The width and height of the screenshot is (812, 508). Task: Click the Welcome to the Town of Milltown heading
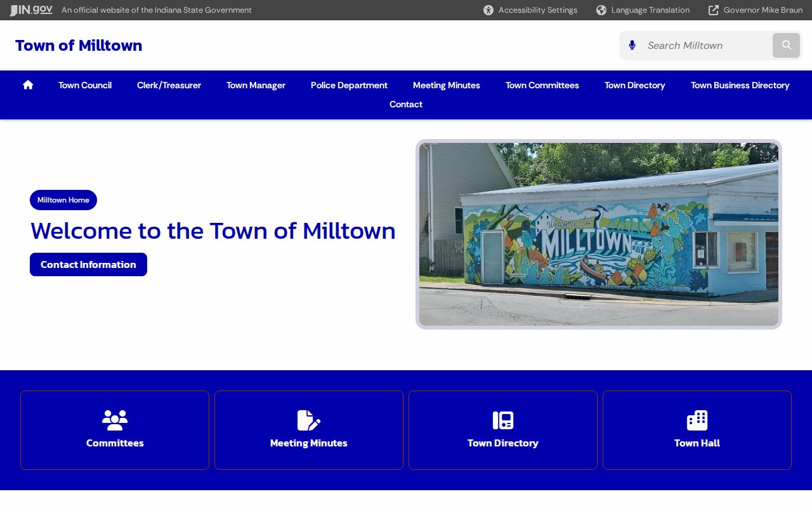click(213, 231)
